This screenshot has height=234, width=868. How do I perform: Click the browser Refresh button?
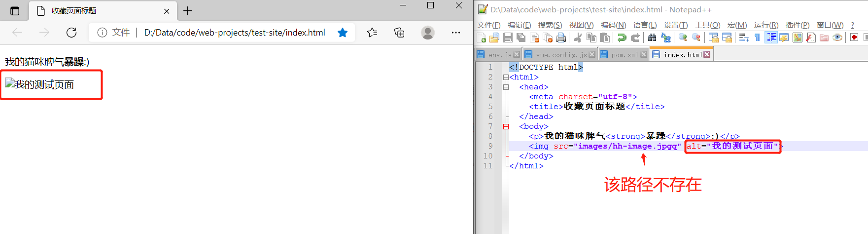point(71,33)
